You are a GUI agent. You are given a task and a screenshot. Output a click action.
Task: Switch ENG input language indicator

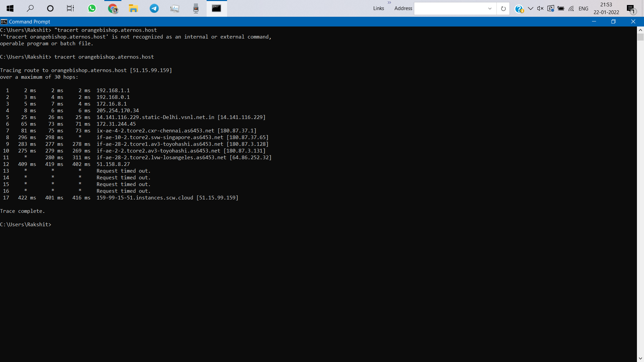pyautogui.click(x=583, y=8)
